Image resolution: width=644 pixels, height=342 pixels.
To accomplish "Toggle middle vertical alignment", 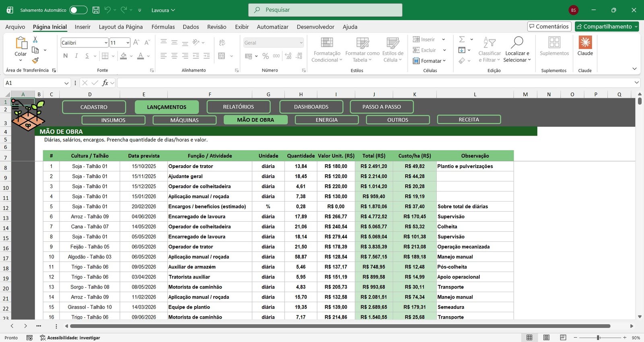I will point(174,42).
